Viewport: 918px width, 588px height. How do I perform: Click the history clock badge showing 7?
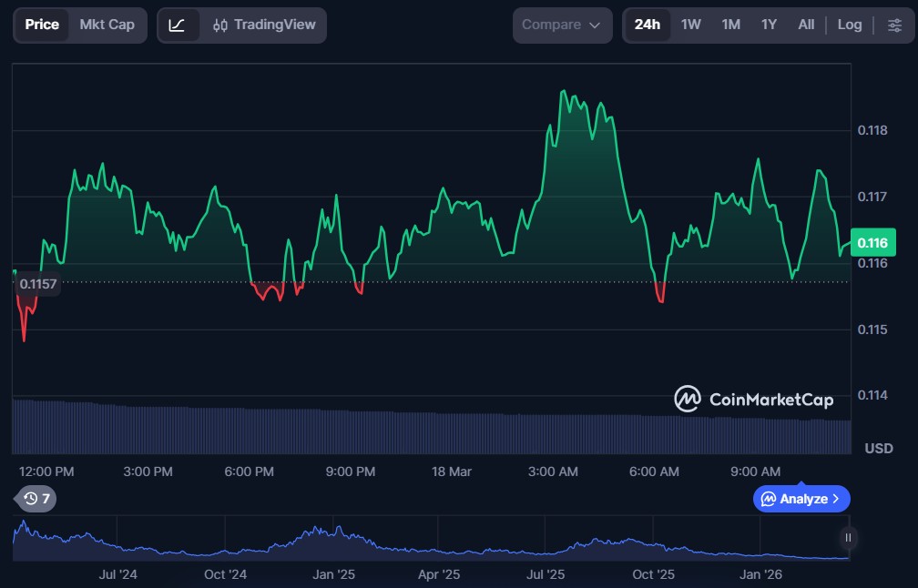click(36, 498)
